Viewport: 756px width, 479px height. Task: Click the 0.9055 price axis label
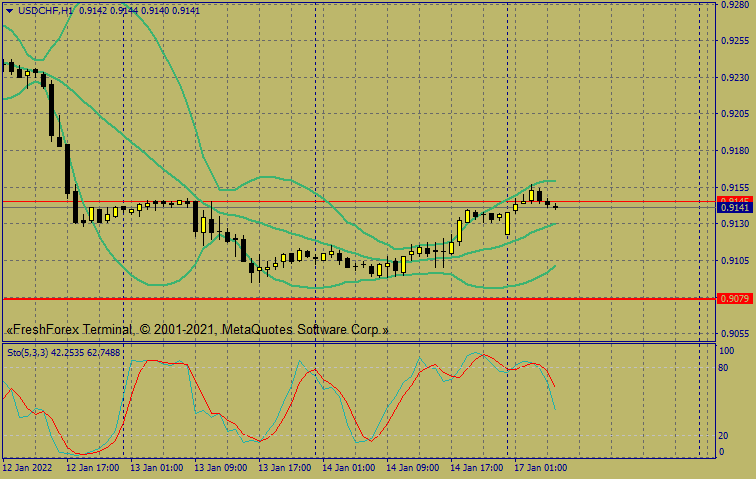(735, 334)
